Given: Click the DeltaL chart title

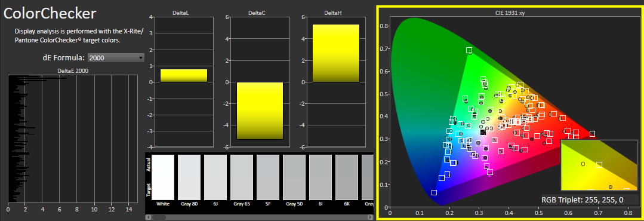Looking at the screenshot, I should click(181, 14).
